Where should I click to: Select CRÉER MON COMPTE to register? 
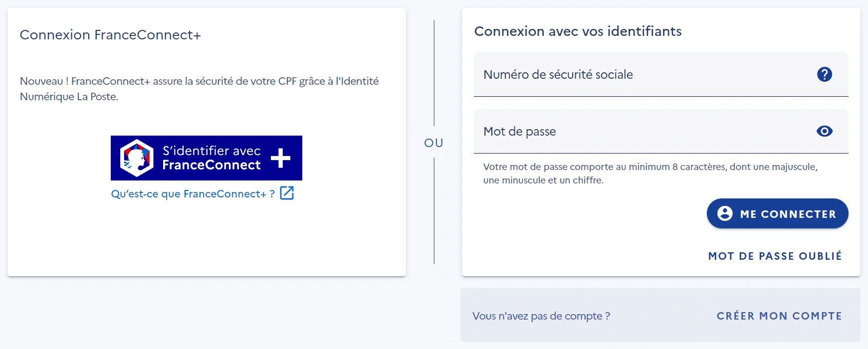pos(779,316)
